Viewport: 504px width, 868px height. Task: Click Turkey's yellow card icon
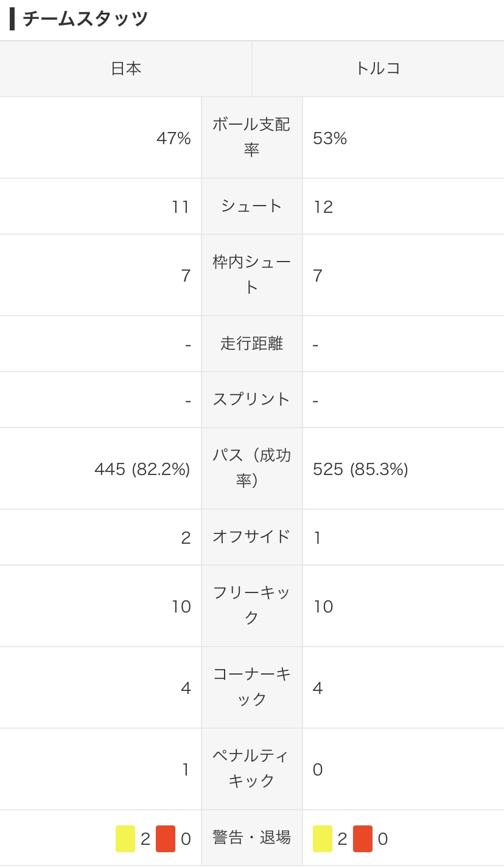(323, 839)
